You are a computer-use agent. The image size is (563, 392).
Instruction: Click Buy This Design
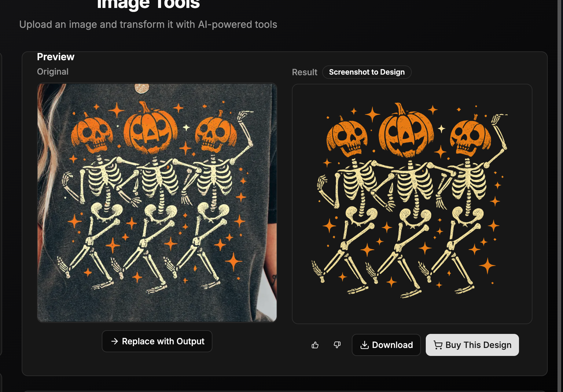[x=472, y=345]
